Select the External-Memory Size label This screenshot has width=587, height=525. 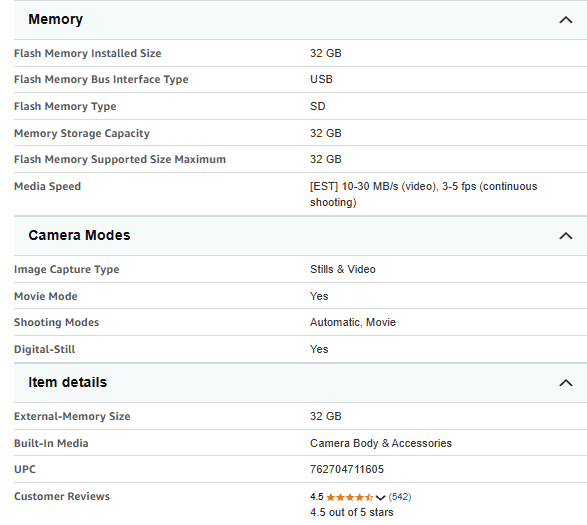(x=72, y=416)
